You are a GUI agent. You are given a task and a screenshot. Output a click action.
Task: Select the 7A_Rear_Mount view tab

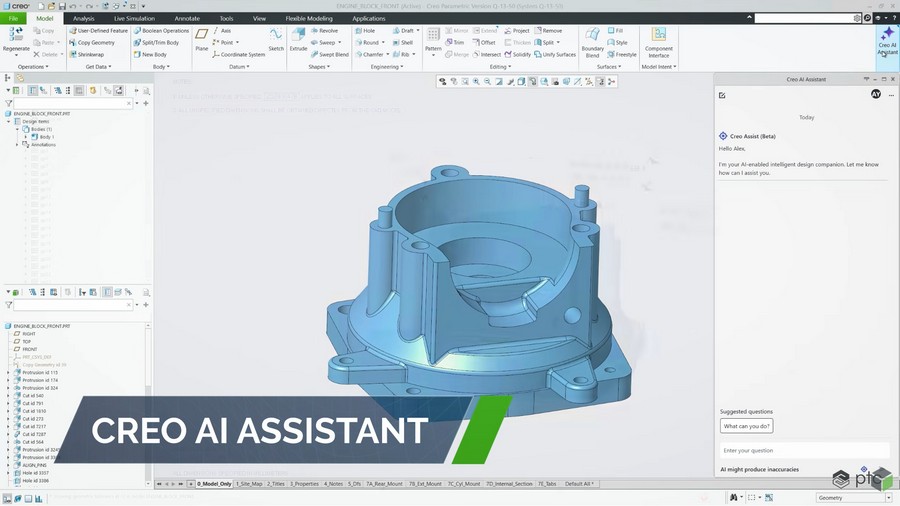click(385, 484)
